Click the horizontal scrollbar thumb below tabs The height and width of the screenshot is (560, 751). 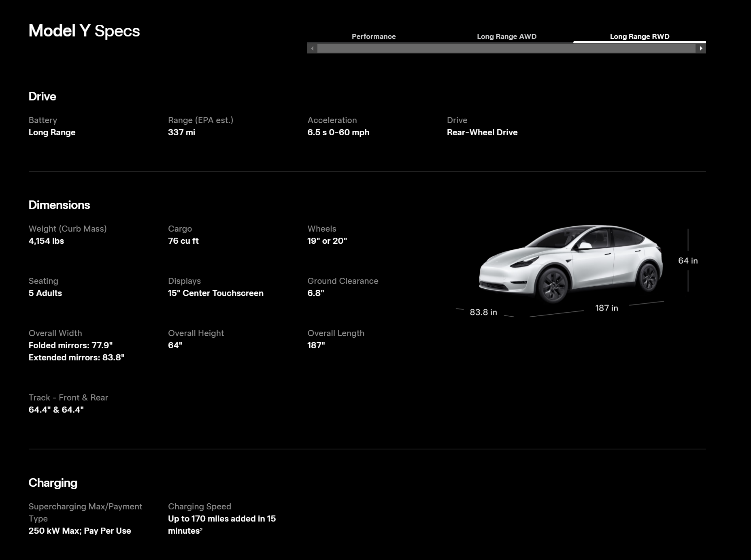506,49
